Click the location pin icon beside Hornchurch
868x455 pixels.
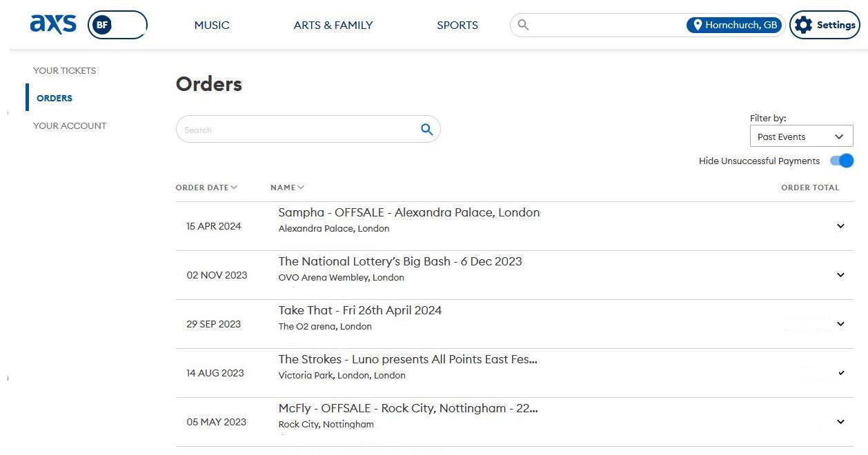(x=698, y=25)
